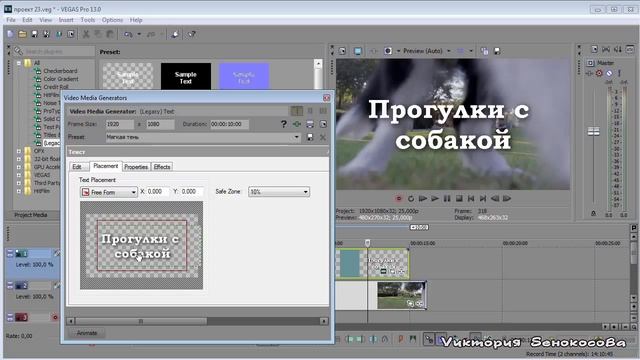Click the Save snapshot to file icon
Image resolution: width=640 pixels, height=360 pixels.
pyautogui.click(x=497, y=51)
